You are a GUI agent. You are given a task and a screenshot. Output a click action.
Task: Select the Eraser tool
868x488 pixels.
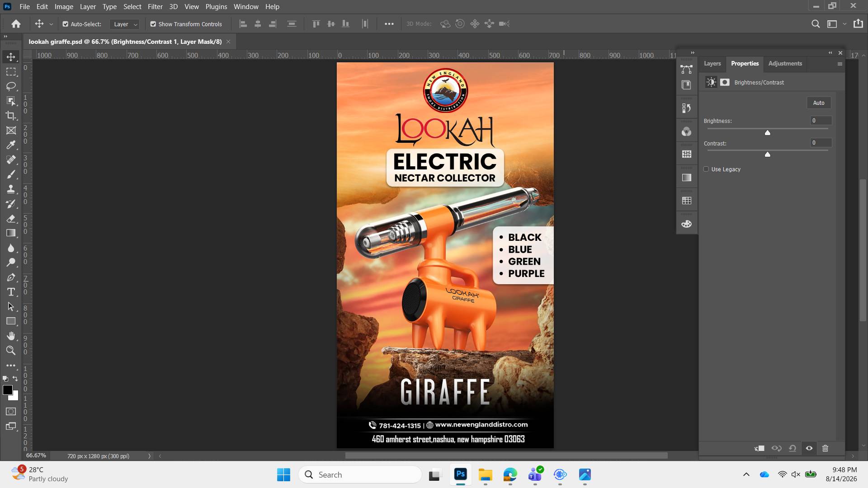11,219
